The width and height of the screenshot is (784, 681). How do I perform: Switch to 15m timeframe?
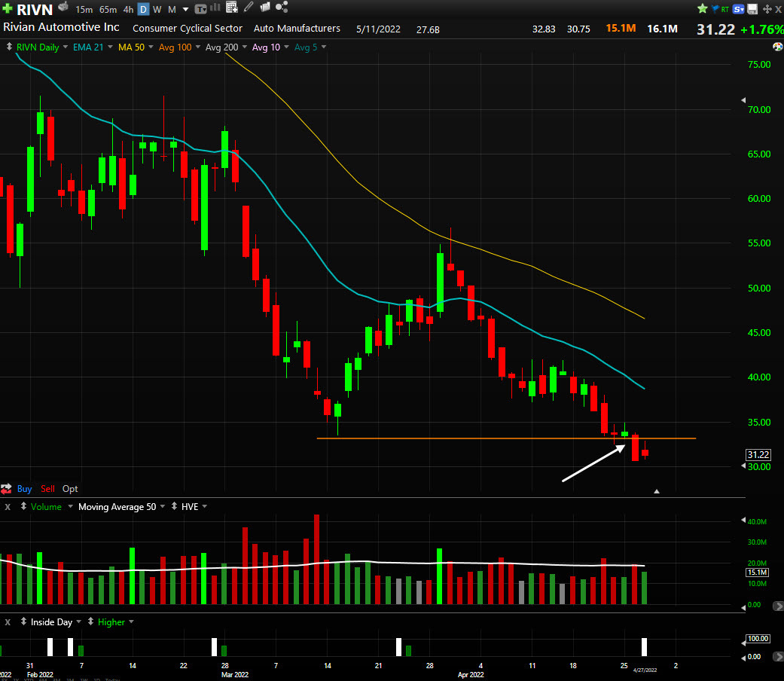point(84,10)
